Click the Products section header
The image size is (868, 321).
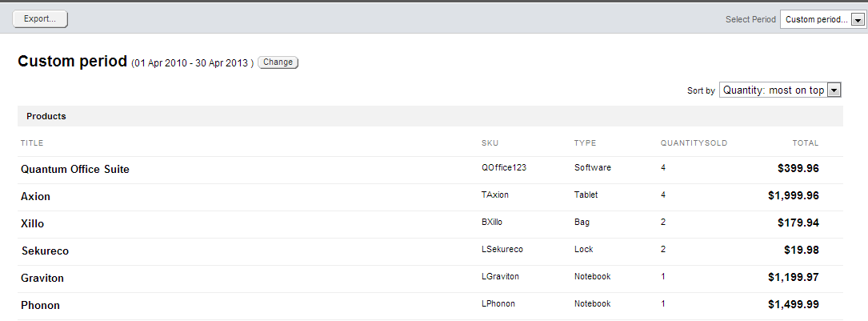coord(46,116)
